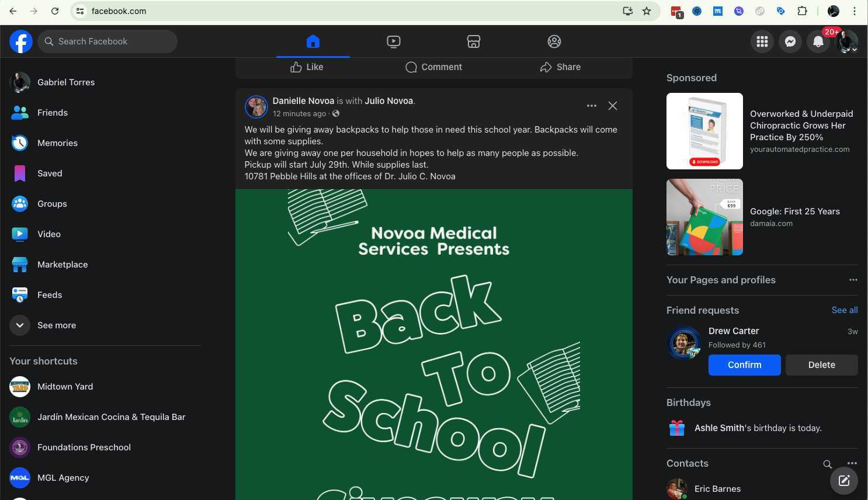The image size is (868, 500).
Task: Open Jardín Mexican Cocina & Tequila Bar shortcut
Action: 105,417
